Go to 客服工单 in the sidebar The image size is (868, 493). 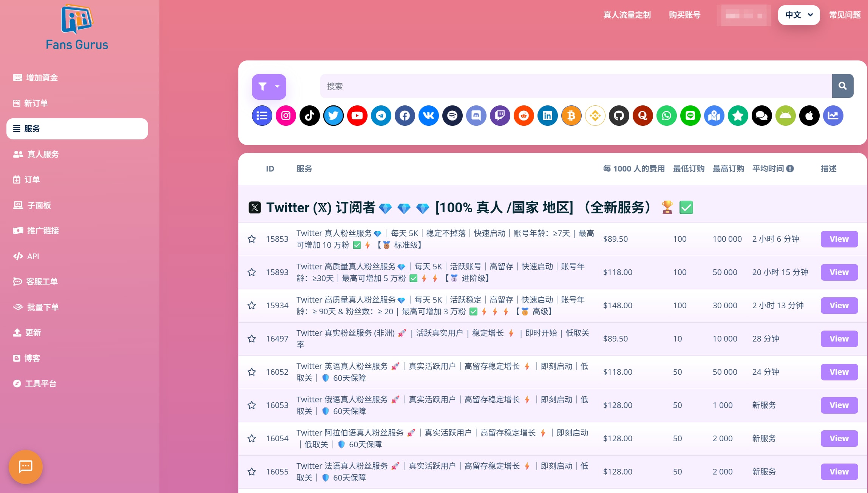[77, 282]
